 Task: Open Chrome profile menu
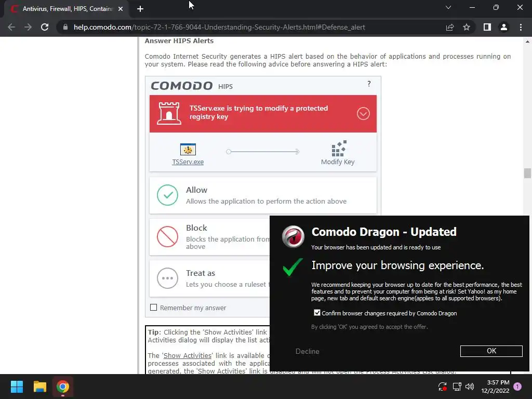(504, 27)
